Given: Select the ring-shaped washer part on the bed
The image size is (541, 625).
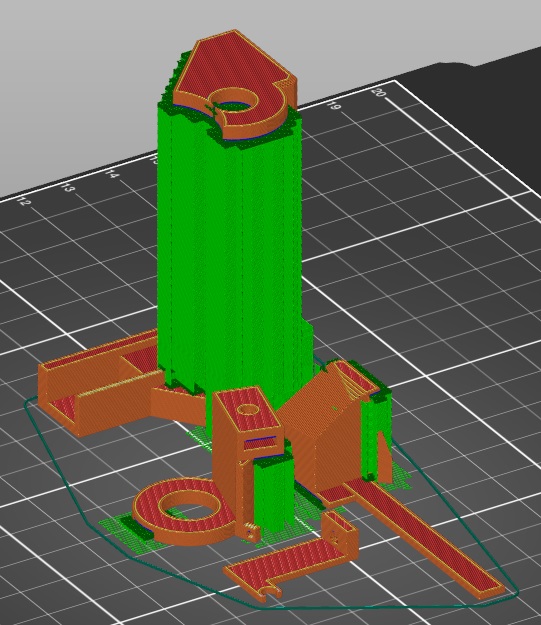Looking at the screenshot, I should pyautogui.click(x=185, y=511).
